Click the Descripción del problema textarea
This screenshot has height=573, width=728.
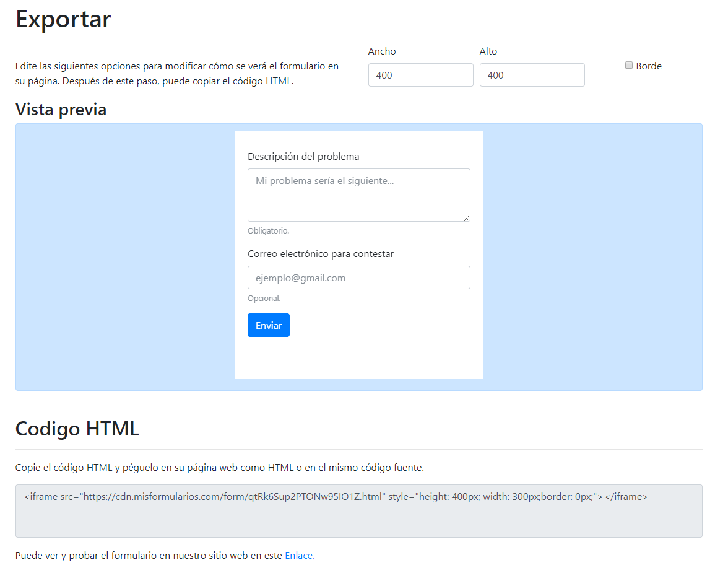click(359, 195)
